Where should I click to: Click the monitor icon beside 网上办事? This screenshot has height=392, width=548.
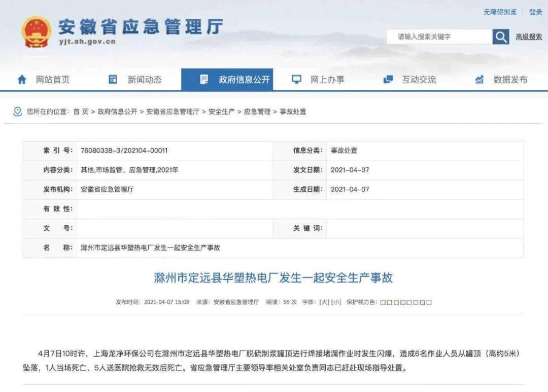[x=296, y=80]
